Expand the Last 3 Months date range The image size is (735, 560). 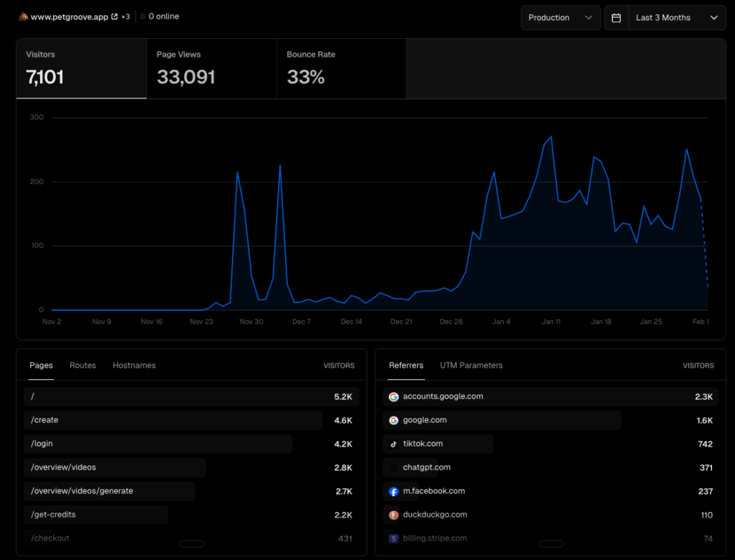click(x=676, y=18)
